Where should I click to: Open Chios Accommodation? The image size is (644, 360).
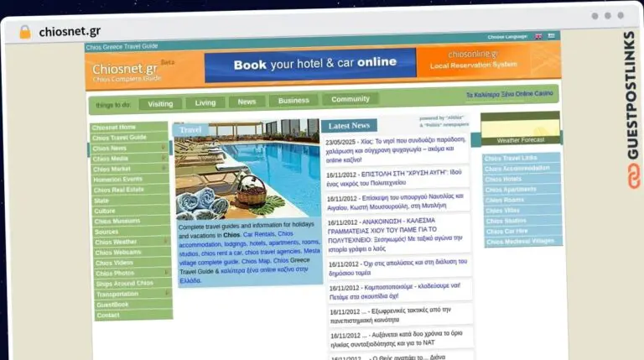click(x=522, y=169)
